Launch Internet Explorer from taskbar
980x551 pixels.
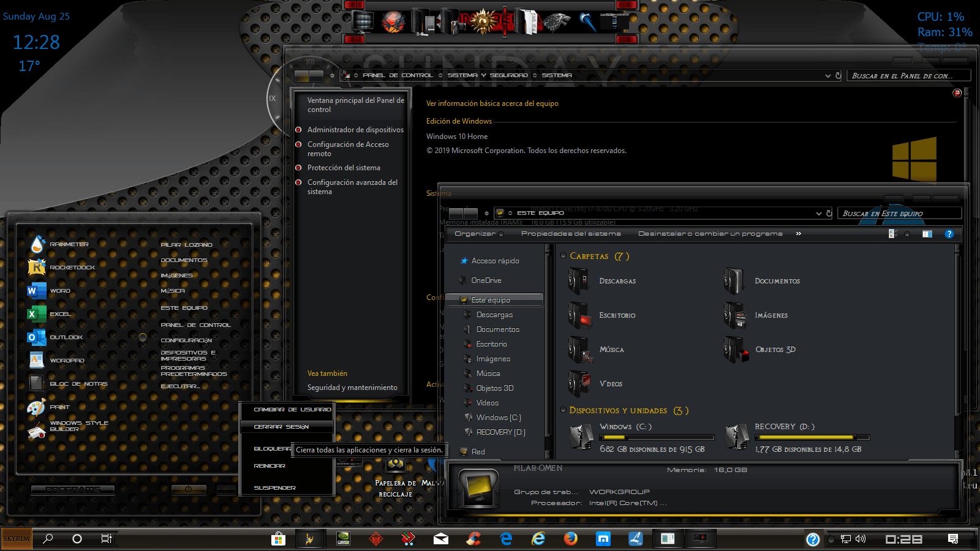(538, 539)
